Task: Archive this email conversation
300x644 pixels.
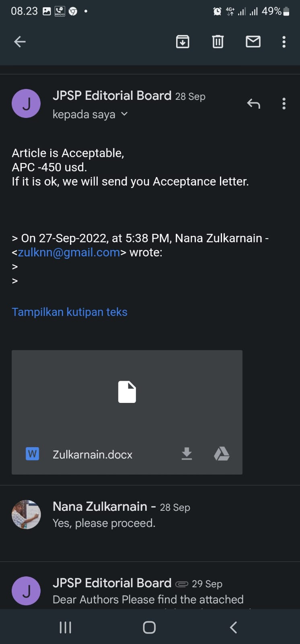Action: [183, 42]
